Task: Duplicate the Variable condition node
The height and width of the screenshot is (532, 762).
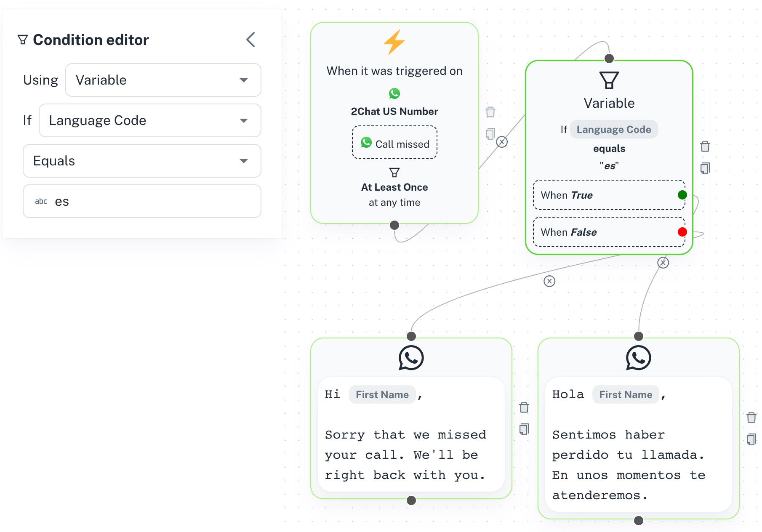Action: (x=705, y=168)
